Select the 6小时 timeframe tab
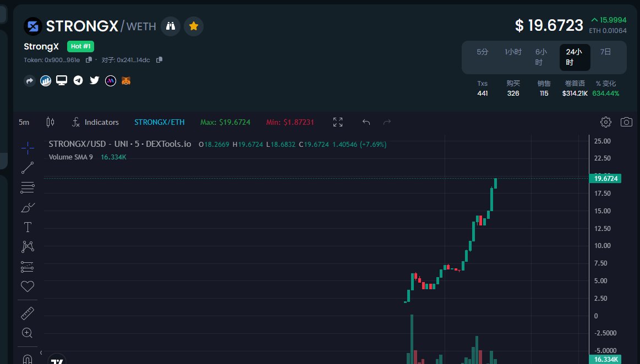 541,57
